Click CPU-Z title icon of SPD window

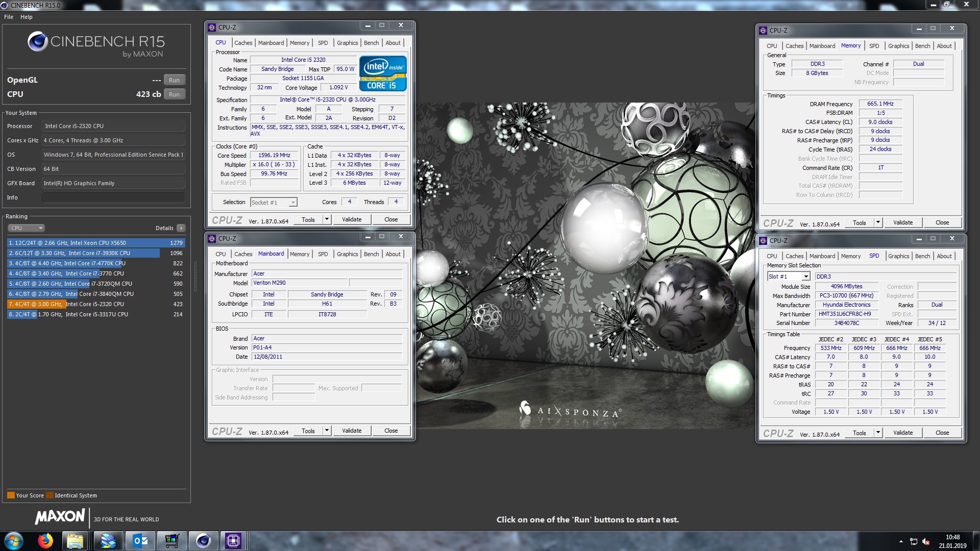tap(763, 240)
